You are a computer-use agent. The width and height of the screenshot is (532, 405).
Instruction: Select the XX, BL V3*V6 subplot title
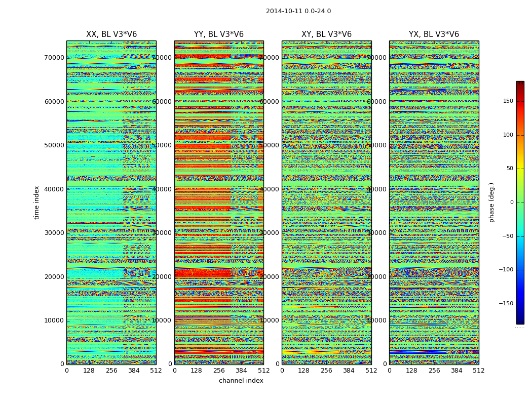click(x=111, y=34)
